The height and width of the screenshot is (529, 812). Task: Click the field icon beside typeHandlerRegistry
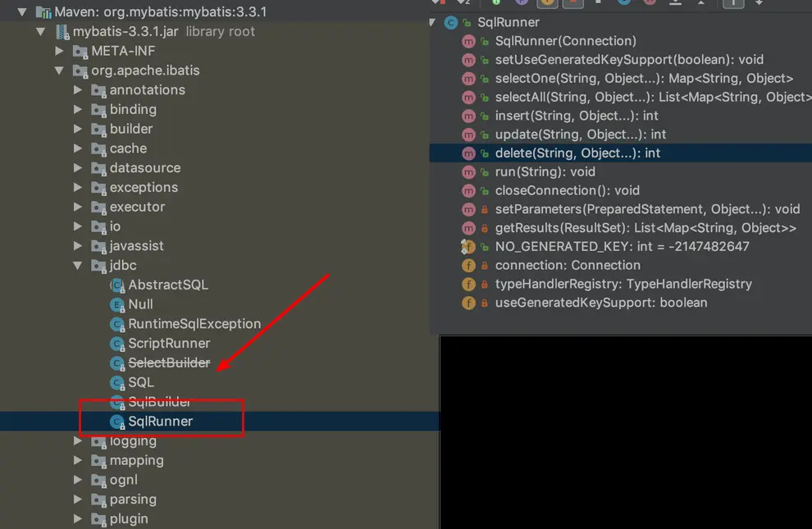click(468, 284)
